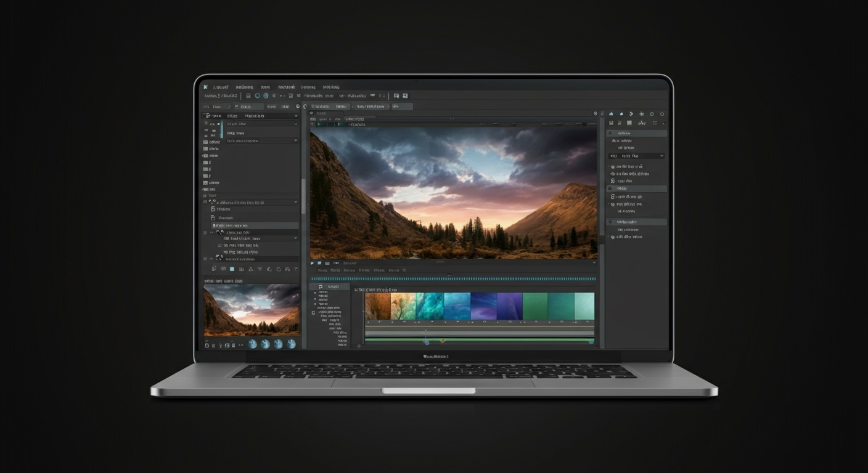Screen dimensions: 868x473
Task: Select the orange clip thumbnail in the timeline
Action: (377, 306)
